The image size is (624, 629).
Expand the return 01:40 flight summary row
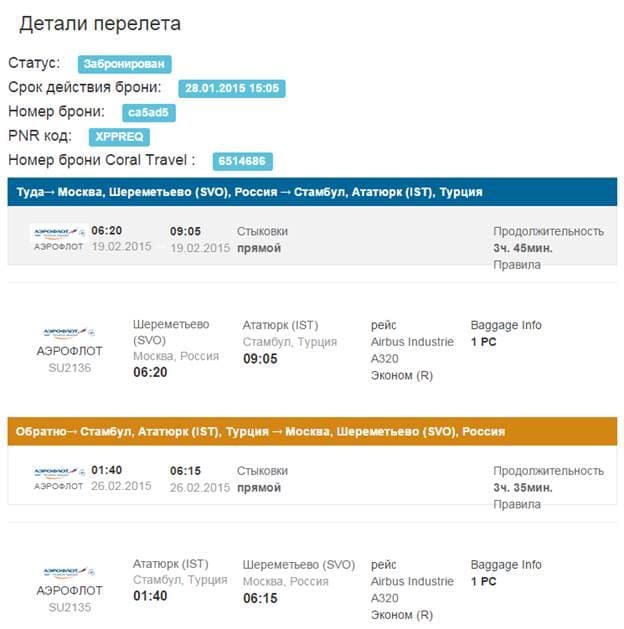pyautogui.click(x=312, y=475)
